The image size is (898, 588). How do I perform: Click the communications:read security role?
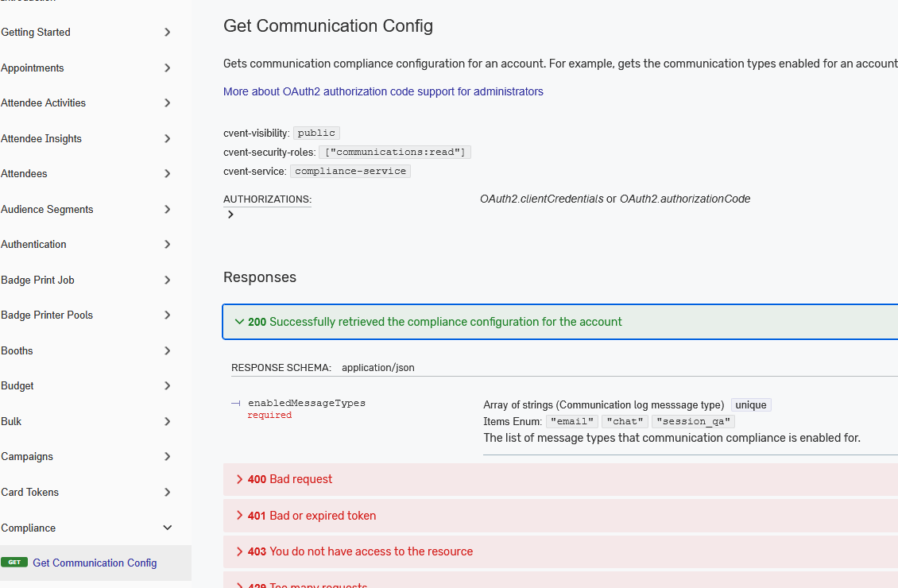[x=395, y=152]
